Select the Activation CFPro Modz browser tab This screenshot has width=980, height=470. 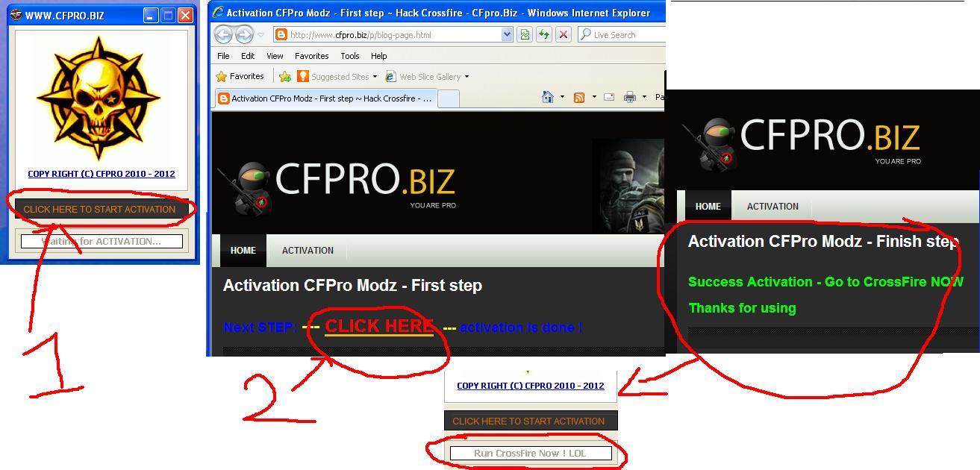[x=325, y=98]
